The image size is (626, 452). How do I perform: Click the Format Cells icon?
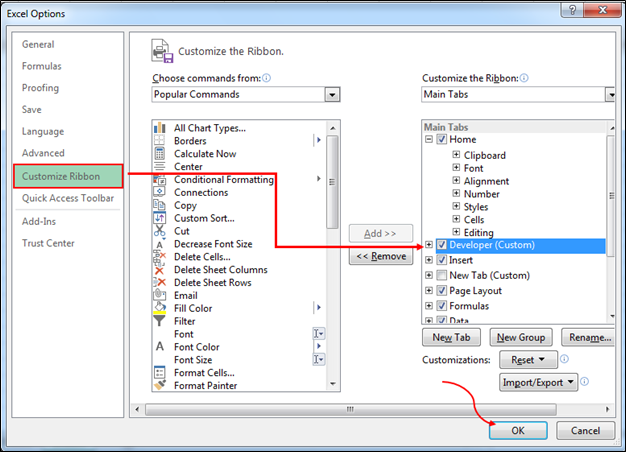click(x=159, y=372)
